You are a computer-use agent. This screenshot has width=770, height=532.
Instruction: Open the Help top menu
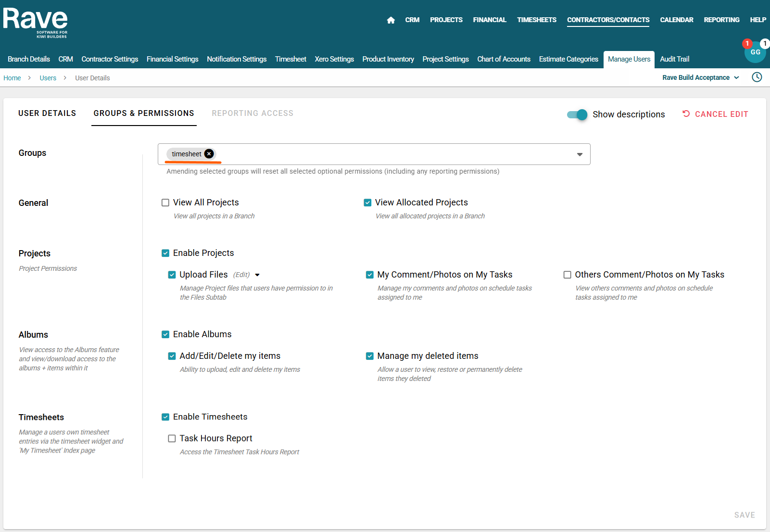(758, 20)
